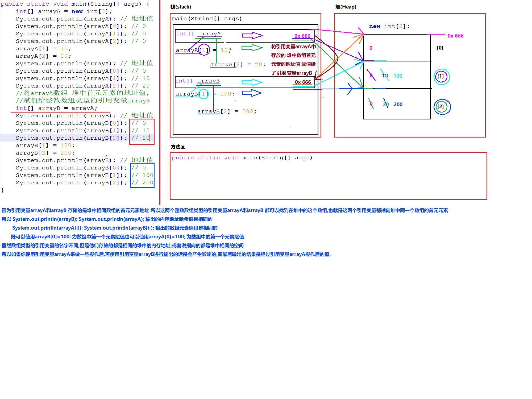Click the blue 200 value in heap cell

pos(398,105)
